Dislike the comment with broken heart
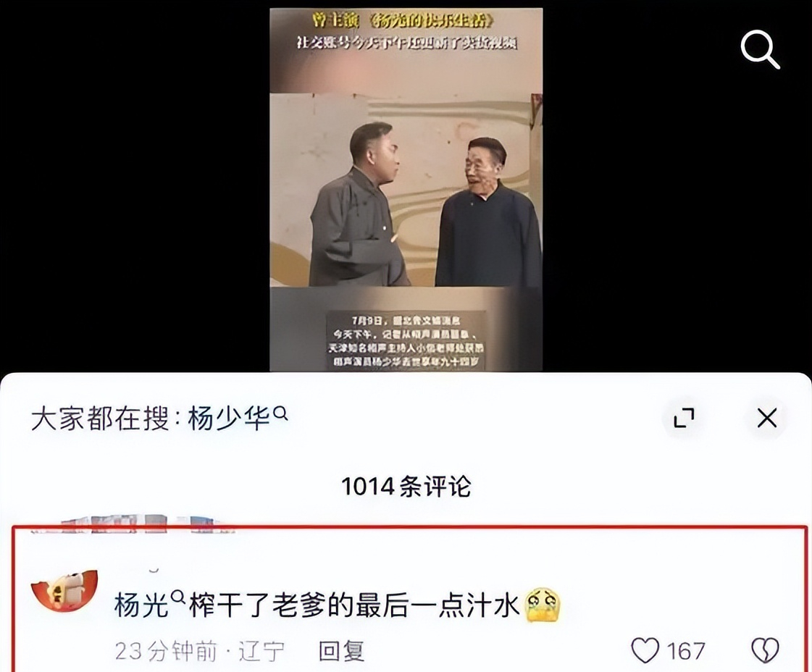 (x=765, y=650)
